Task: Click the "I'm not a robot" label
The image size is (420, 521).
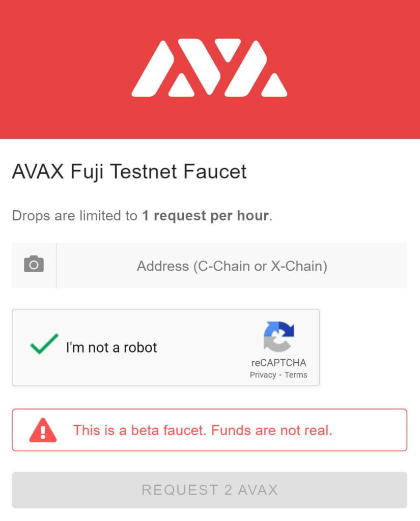Action: (111, 348)
